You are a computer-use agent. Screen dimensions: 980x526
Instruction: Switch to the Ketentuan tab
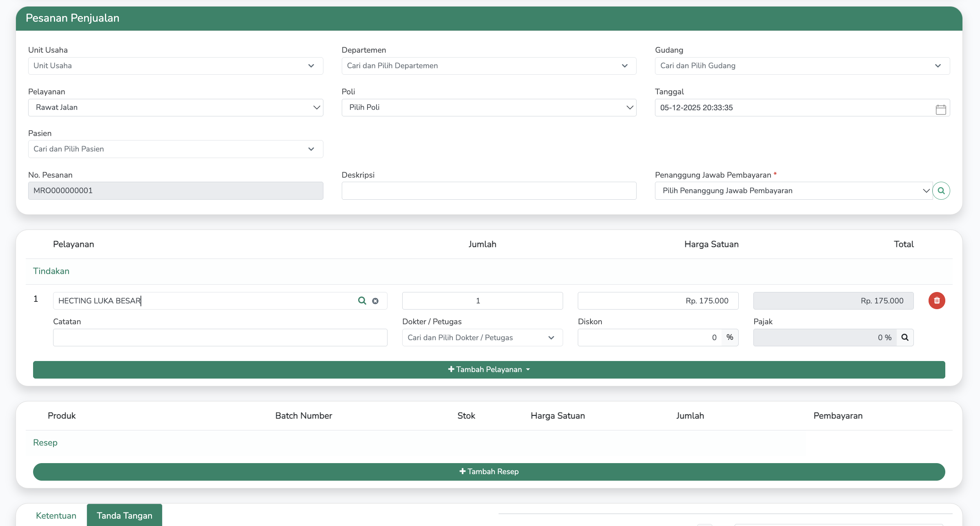[56, 515]
